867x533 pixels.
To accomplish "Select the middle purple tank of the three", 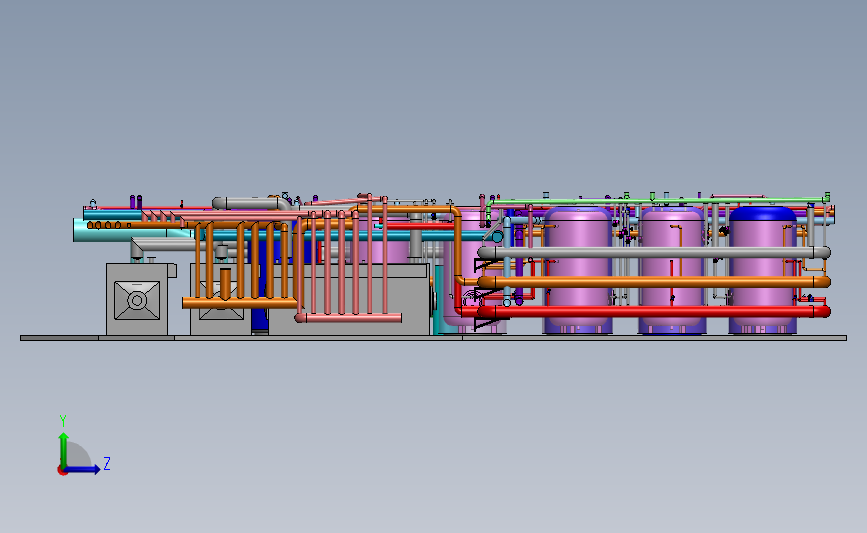I will tap(672, 270).
